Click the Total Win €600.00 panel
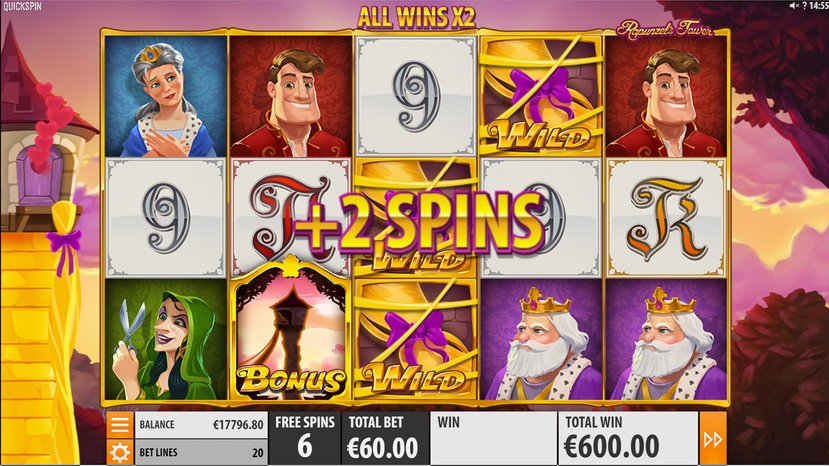The height and width of the screenshot is (466, 829). pyautogui.click(x=628, y=438)
